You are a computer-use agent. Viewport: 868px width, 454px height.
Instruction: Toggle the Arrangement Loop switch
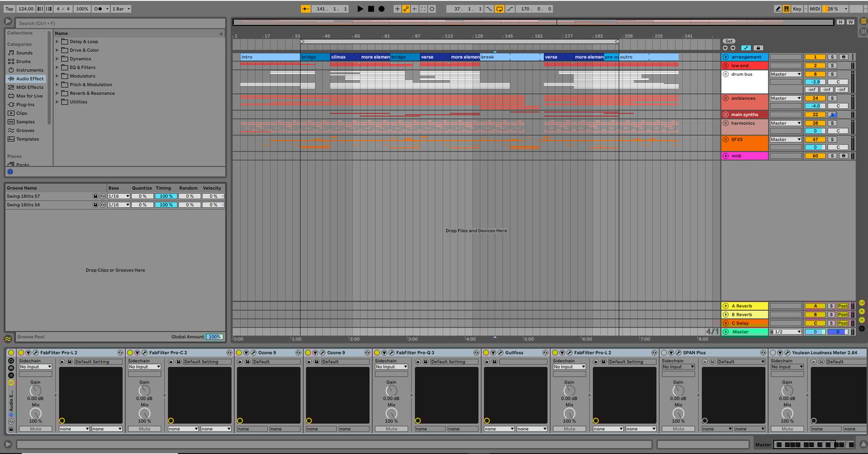pos(499,9)
